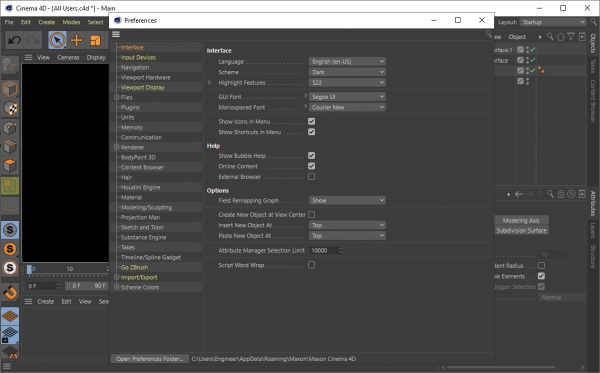Select the Live Selection arrow tool
The image size is (600, 373).
[57, 40]
